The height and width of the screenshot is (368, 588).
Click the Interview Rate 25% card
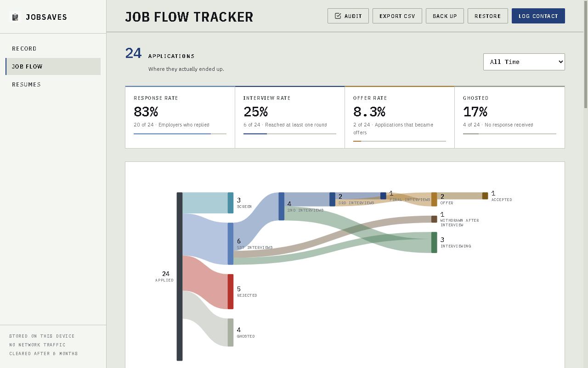[x=290, y=117]
